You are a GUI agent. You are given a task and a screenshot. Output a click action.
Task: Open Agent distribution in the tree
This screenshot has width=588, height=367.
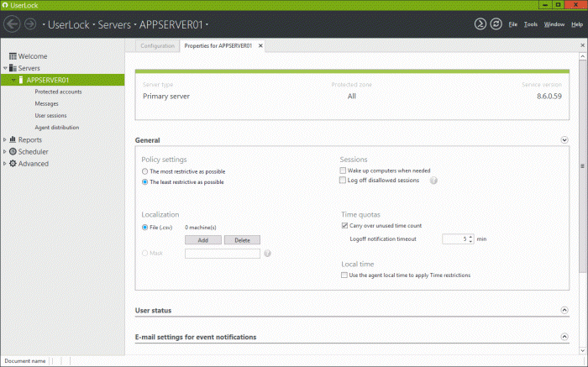click(57, 128)
